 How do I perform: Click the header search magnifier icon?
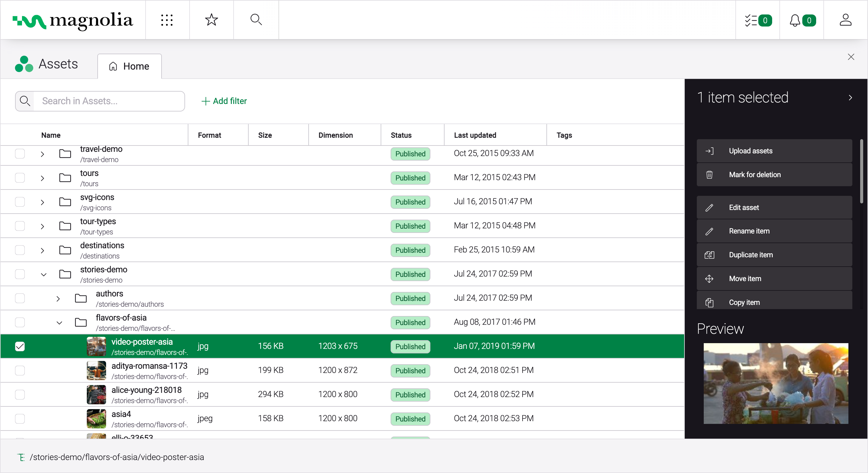(256, 20)
